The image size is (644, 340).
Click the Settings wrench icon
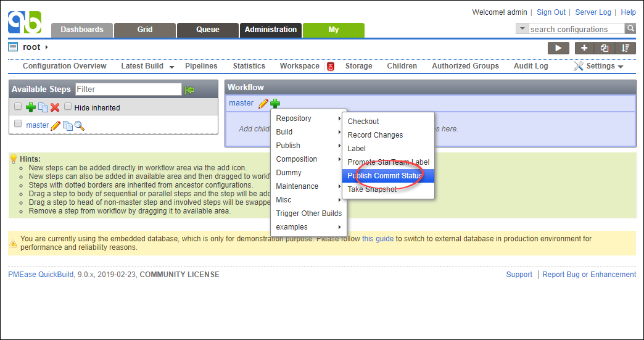[x=578, y=65]
